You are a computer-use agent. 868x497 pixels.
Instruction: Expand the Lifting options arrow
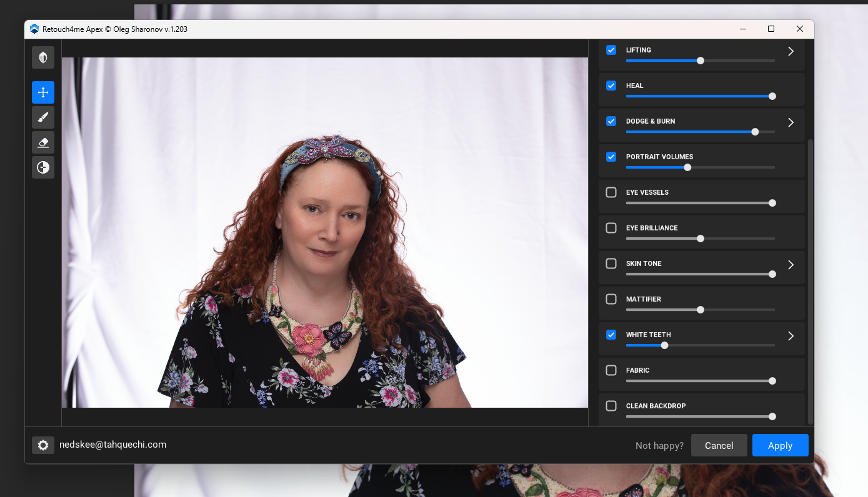pyautogui.click(x=791, y=51)
